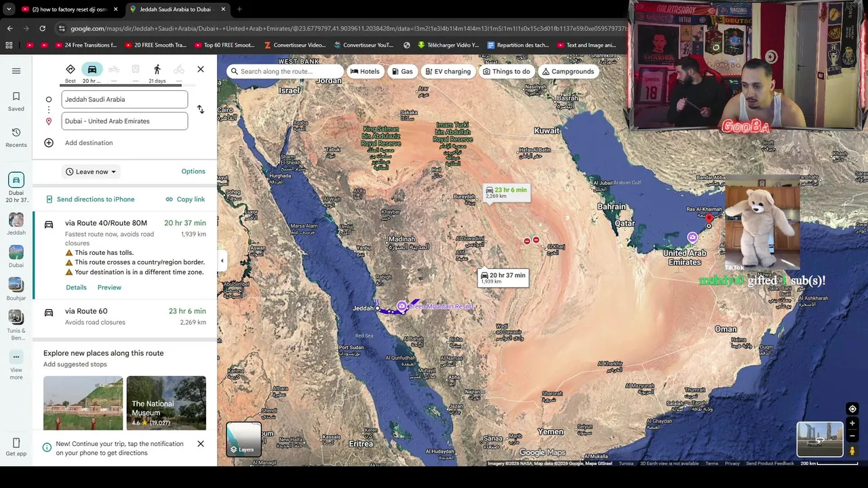Screen dimensions: 868x488
Task: Filter by Hotels chip
Action: [365, 71]
